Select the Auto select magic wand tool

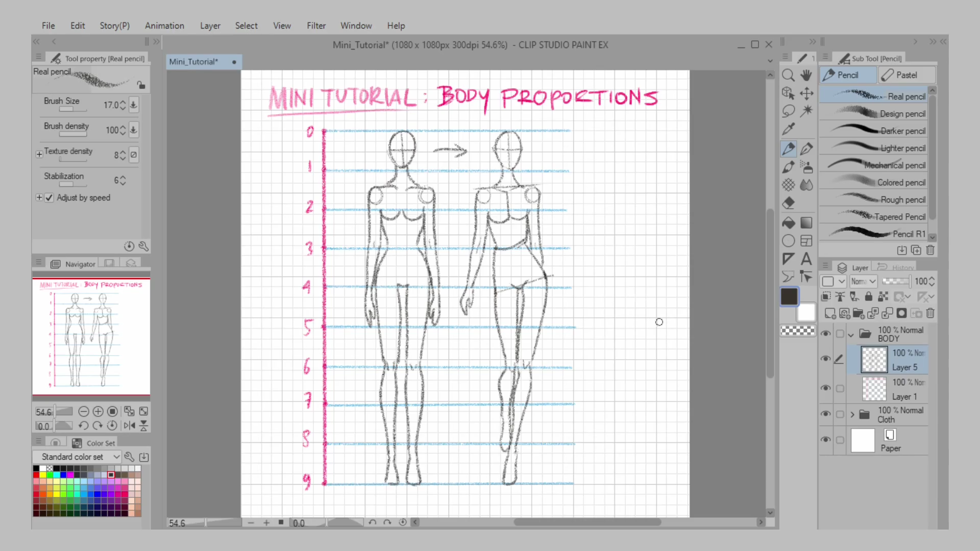806,111
